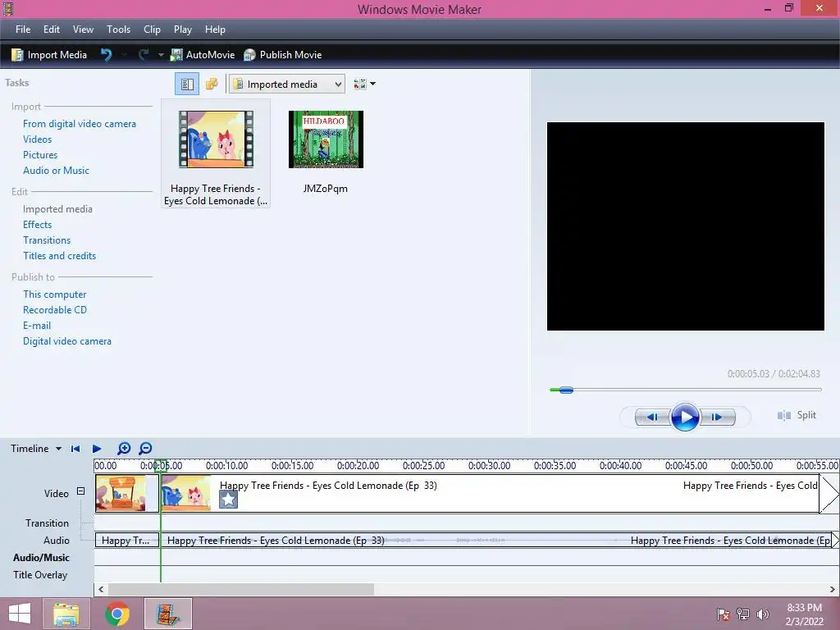This screenshot has width=840, height=630.
Task: Click the timeline Play icon
Action: point(97,449)
